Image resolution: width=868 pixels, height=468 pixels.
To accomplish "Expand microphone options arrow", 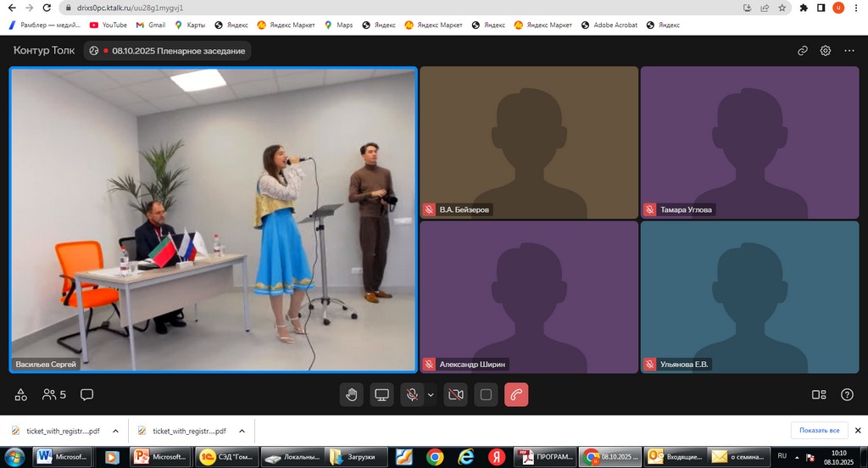I will coord(431,394).
